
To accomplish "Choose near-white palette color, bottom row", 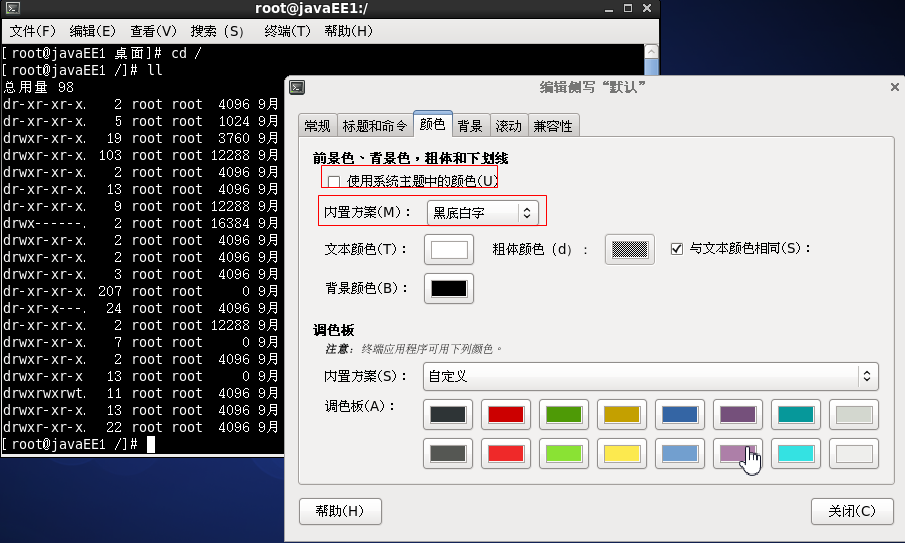I will coord(854,454).
